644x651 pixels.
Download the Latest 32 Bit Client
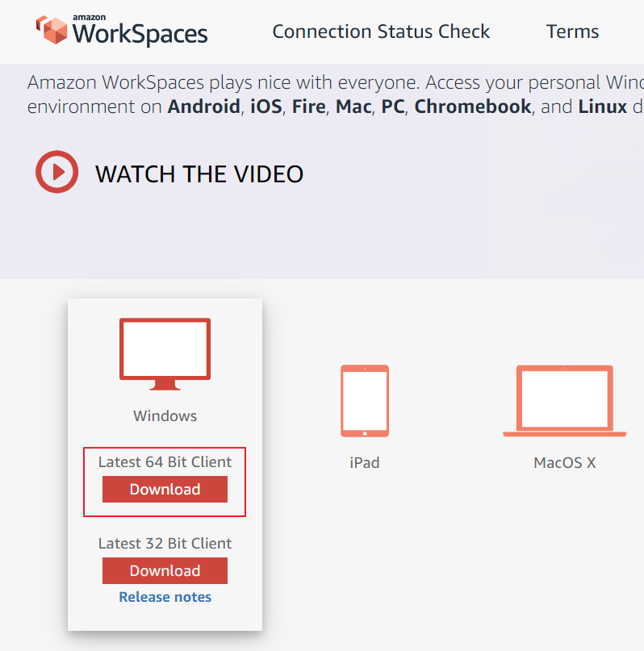tap(165, 570)
